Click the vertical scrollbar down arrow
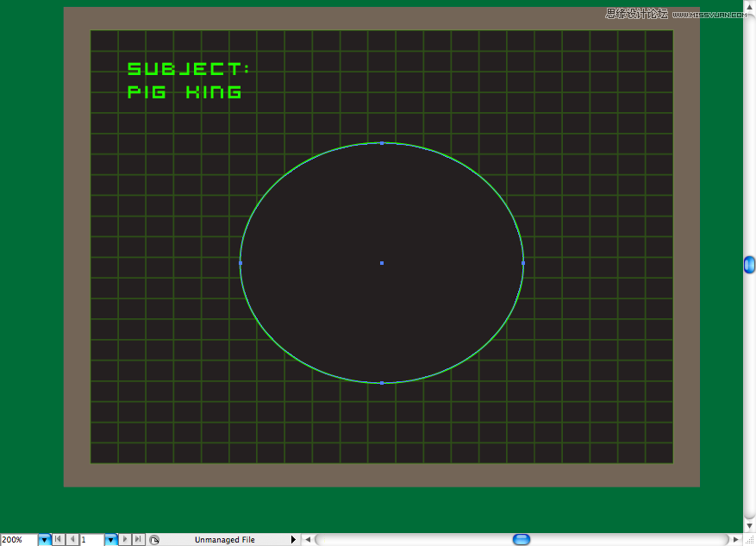Viewport: 756px width, 546px height. click(749, 526)
